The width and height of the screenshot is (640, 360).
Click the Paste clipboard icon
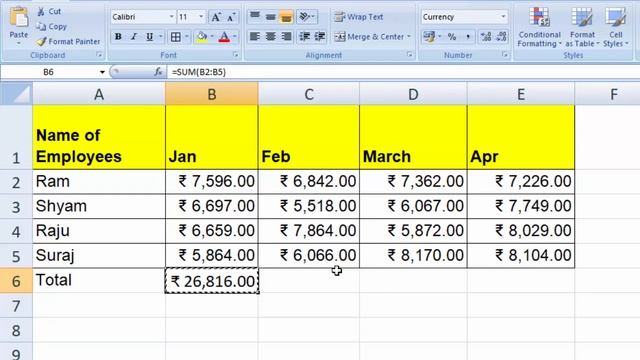pyautogui.click(x=19, y=18)
